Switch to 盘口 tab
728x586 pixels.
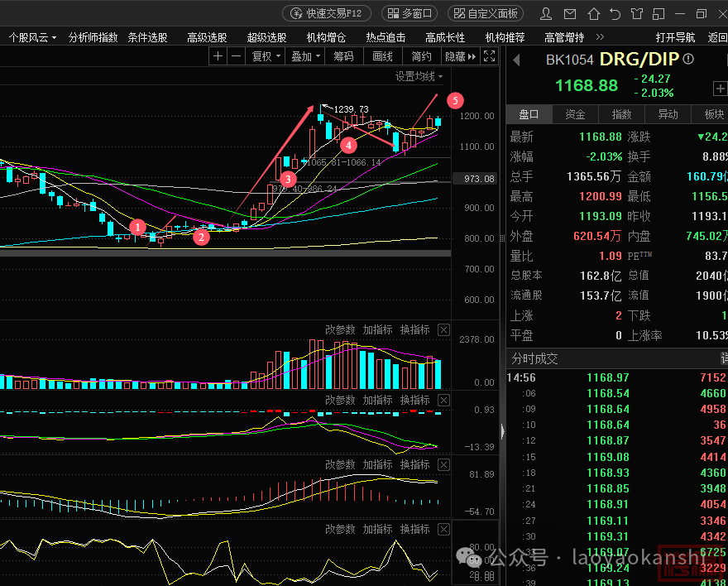tap(529, 114)
